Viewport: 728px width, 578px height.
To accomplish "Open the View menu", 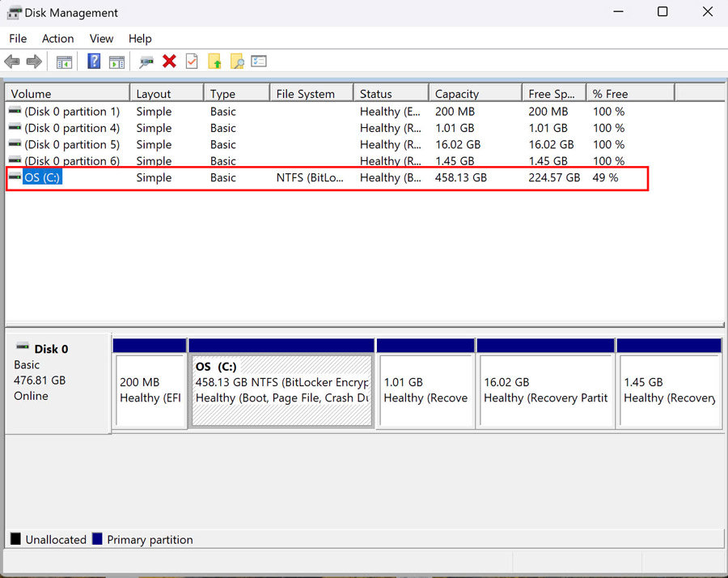I will point(101,38).
